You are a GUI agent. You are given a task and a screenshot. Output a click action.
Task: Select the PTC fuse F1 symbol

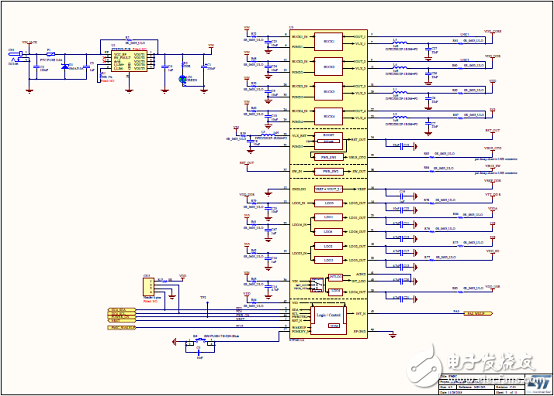(x=51, y=54)
